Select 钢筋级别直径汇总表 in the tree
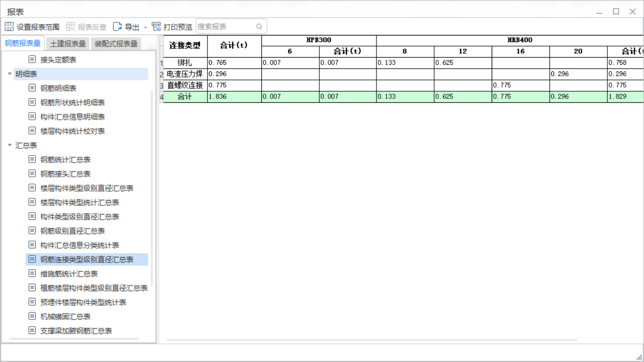This screenshot has width=644, height=362. coord(72,231)
